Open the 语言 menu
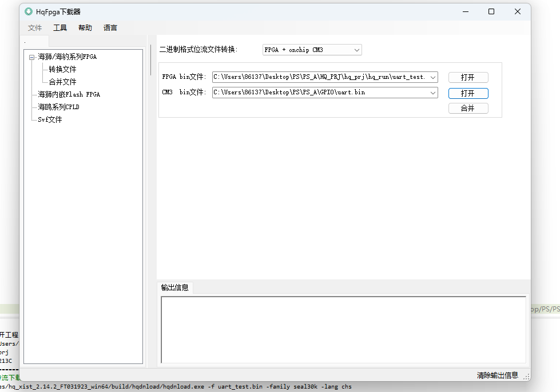The image size is (560, 392). (110, 27)
